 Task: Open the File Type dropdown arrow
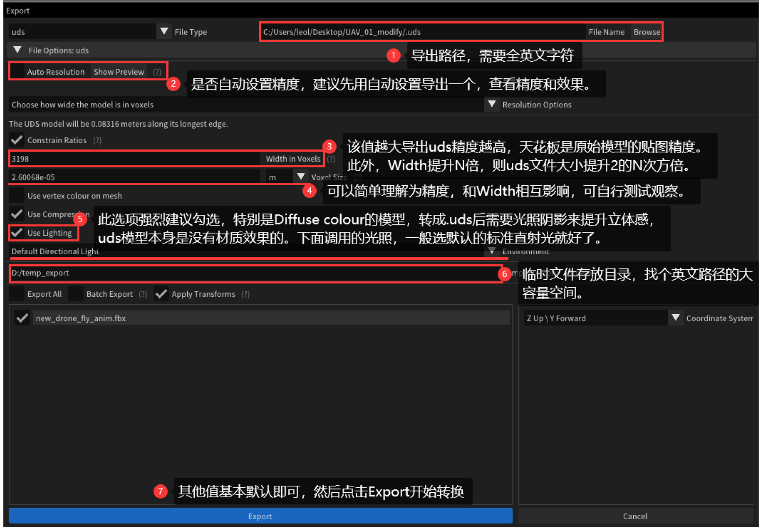pyautogui.click(x=164, y=32)
